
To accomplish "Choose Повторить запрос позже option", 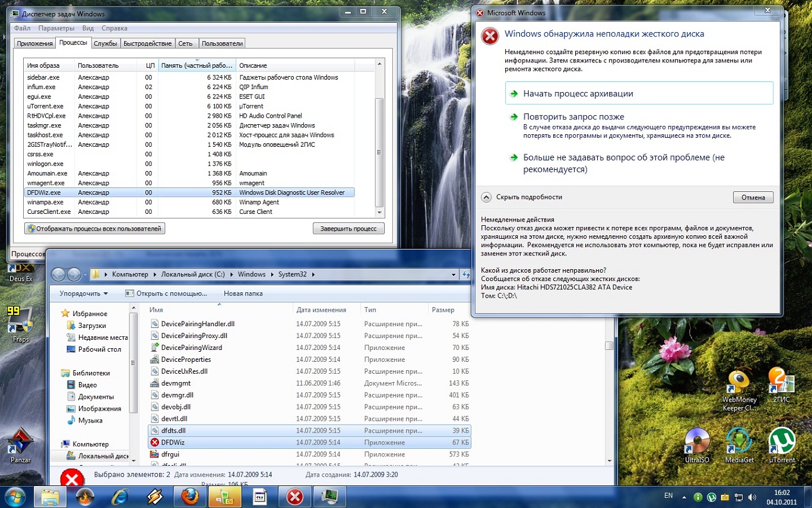I will coord(640,125).
